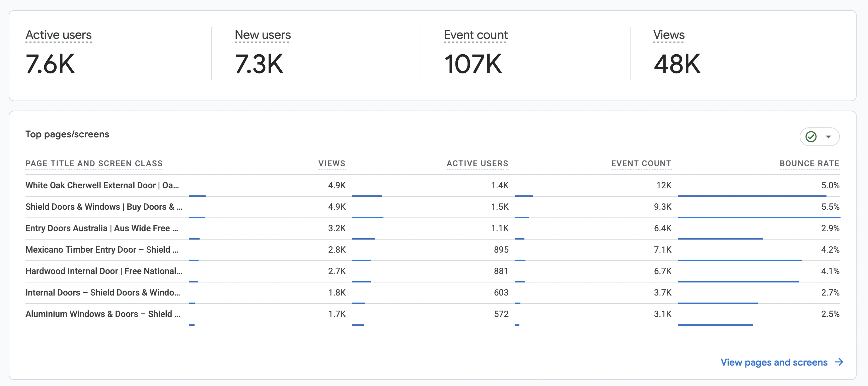The width and height of the screenshot is (868, 386).
Task: Click the 6.7K event count cell
Action: coord(662,271)
